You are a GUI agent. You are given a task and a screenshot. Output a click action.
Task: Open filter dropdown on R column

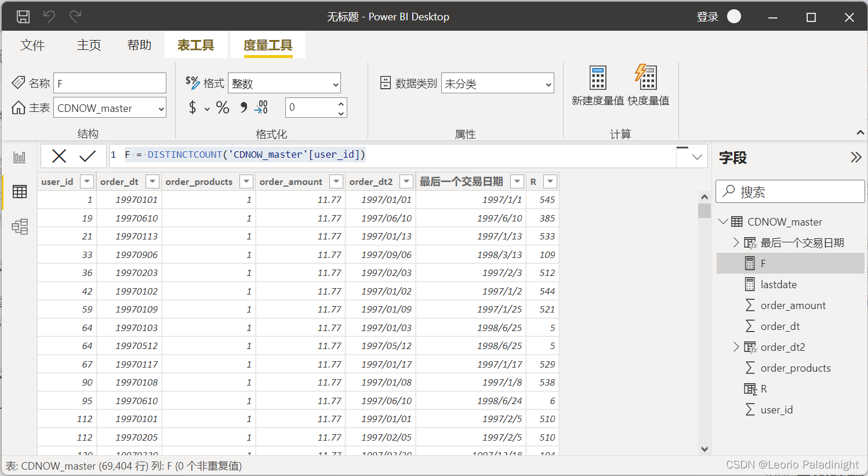tap(550, 181)
